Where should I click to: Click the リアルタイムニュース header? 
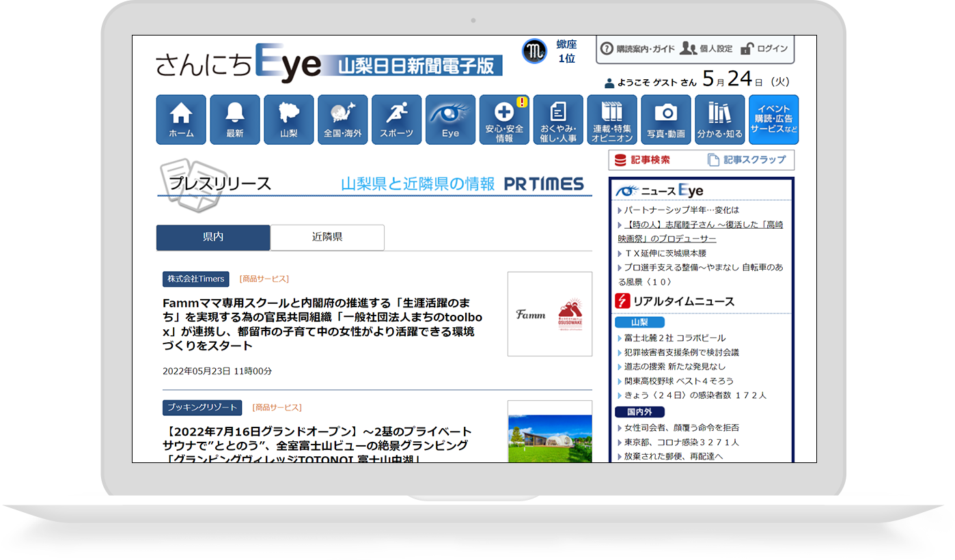tap(675, 301)
